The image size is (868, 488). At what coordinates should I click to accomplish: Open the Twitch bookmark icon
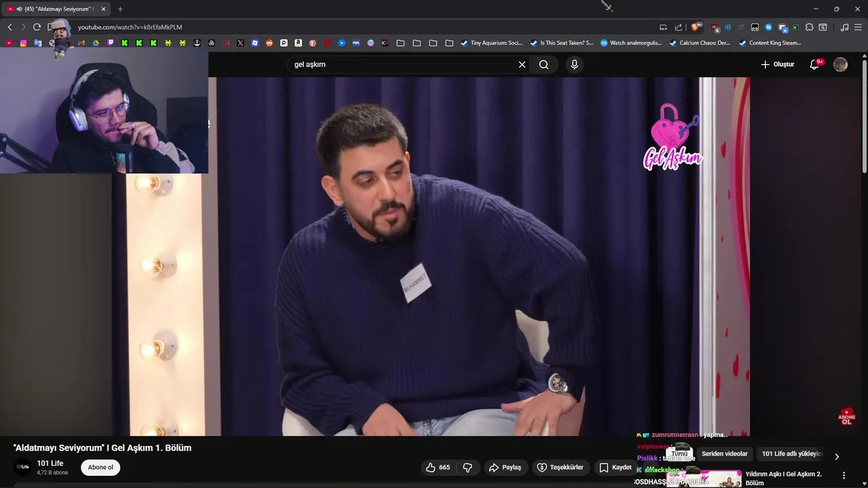pos(111,43)
